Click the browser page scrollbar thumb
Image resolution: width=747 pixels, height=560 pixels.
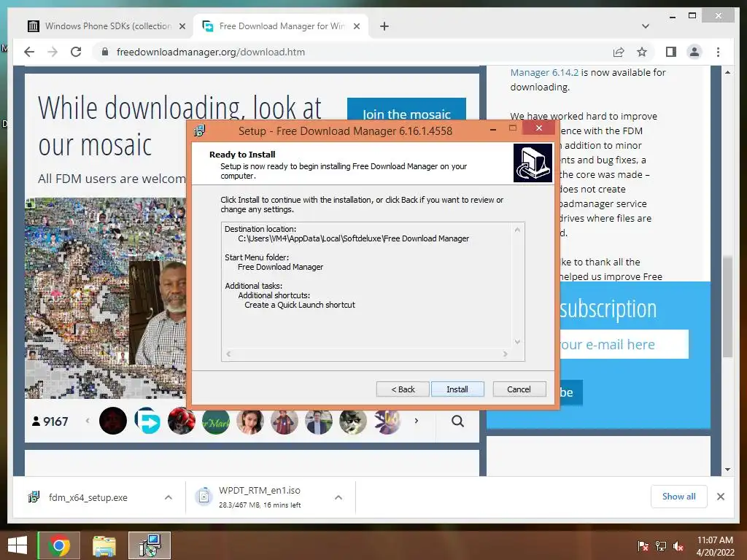(x=727, y=307)
